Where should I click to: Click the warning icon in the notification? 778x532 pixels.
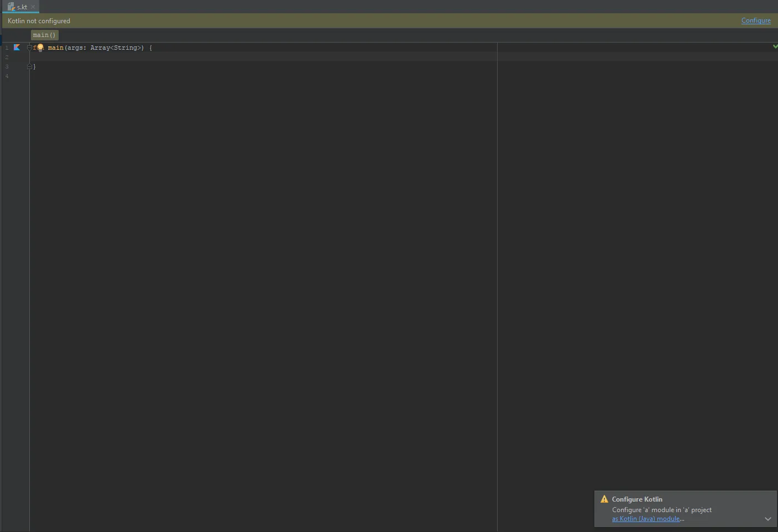click(x=604, y=499)
